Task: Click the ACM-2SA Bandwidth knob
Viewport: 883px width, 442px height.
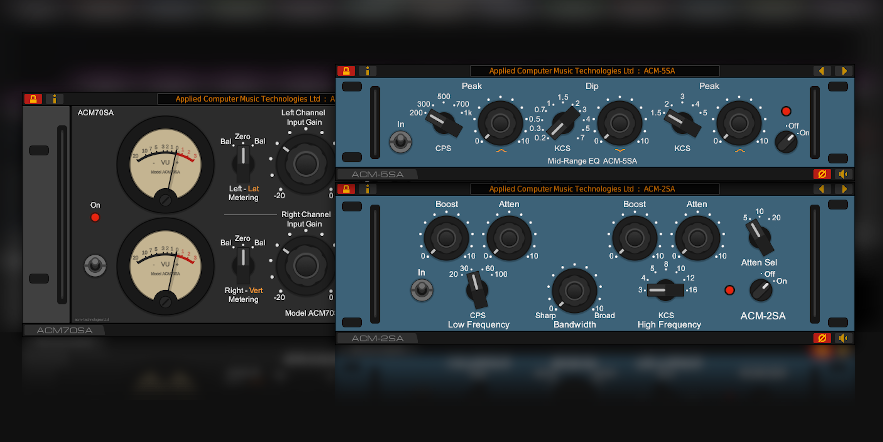Action: (x=574, y=289)
